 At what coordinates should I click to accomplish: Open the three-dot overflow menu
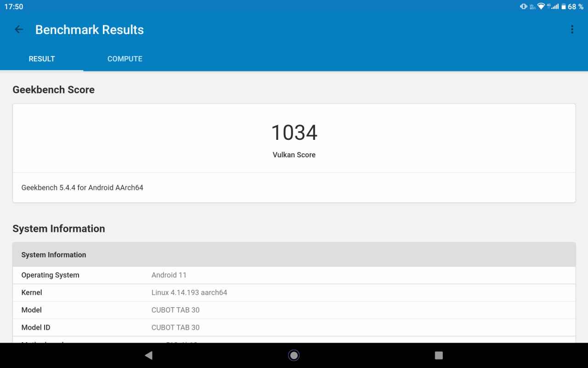pos(572,29)
